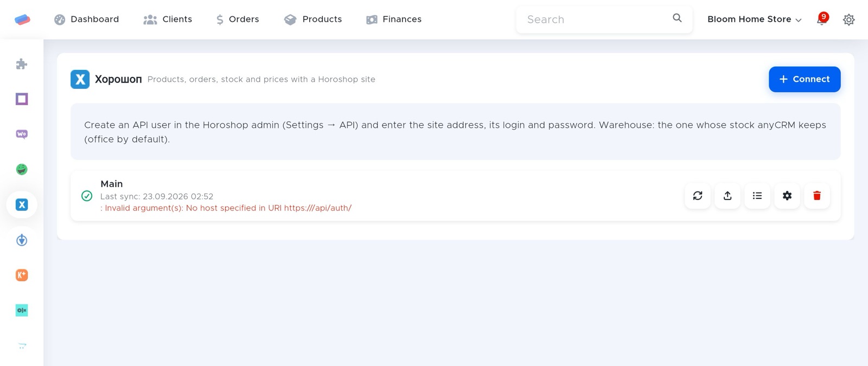Open the green round sidebar integration
Viewport: 868px width, 366px height.
22,169
